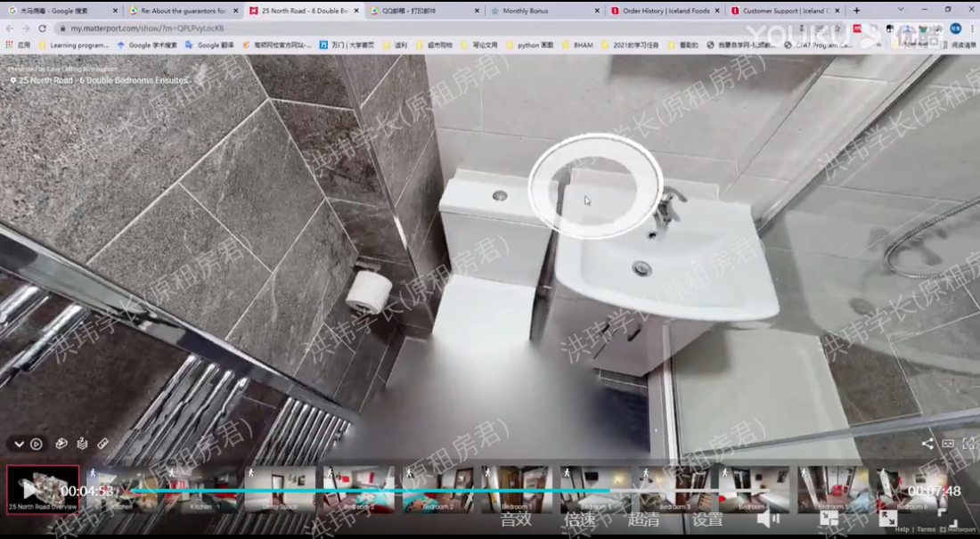Open the floor selector layers icon
Image resolution: width=980 pixels, height=539 pixels.
pos(82,443)
